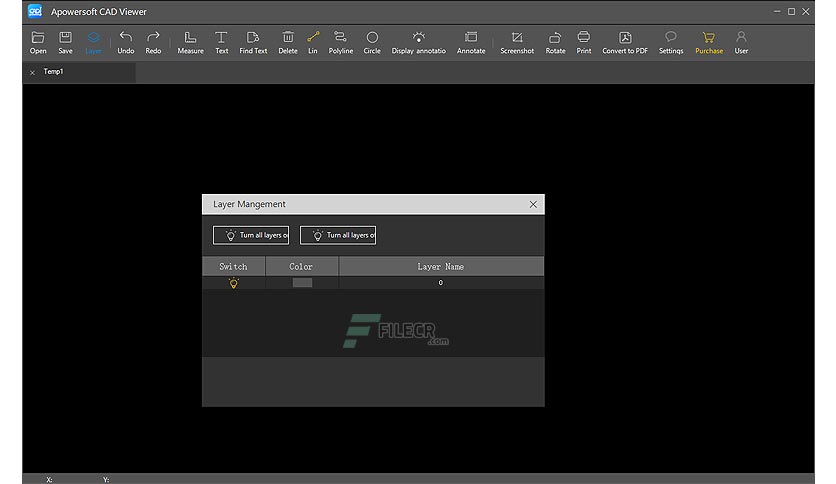This screenshot has height=484, width=836.
Task: Maximize the CAD Viewer window
Action: click(x=791, y=11)
